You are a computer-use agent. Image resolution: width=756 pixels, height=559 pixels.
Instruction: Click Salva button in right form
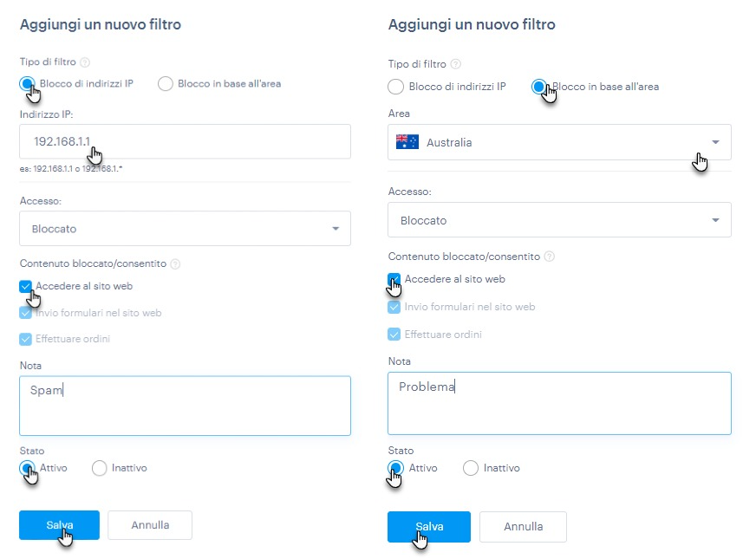(x=429, y=527)
